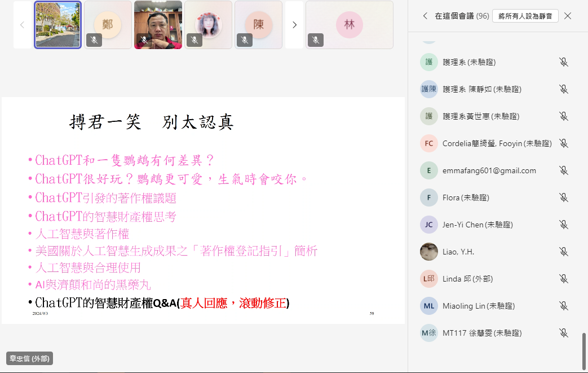Select participant name Jen-Yi Chen
The height and width of the screenshot is (373, 588).
click(478, 225)
